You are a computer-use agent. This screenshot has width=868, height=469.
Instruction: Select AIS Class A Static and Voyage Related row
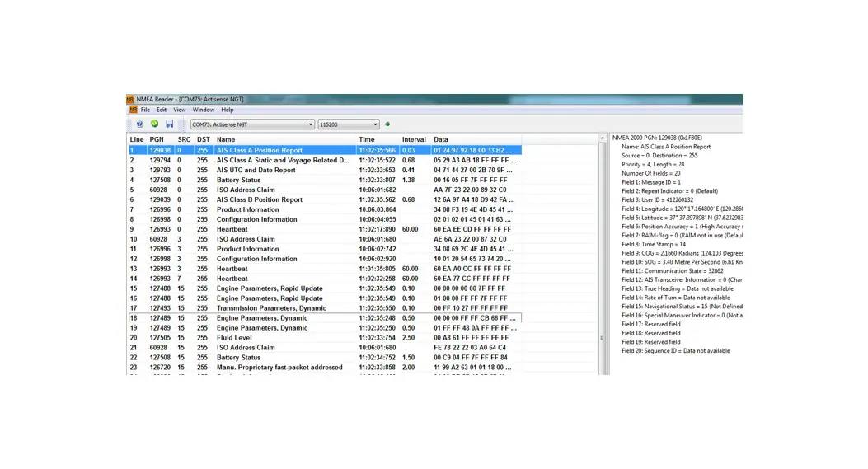pos(325,160)
